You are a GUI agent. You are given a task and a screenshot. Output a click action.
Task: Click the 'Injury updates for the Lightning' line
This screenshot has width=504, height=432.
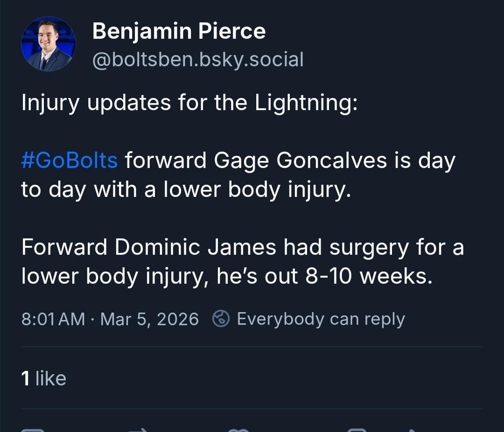(189, 103)
